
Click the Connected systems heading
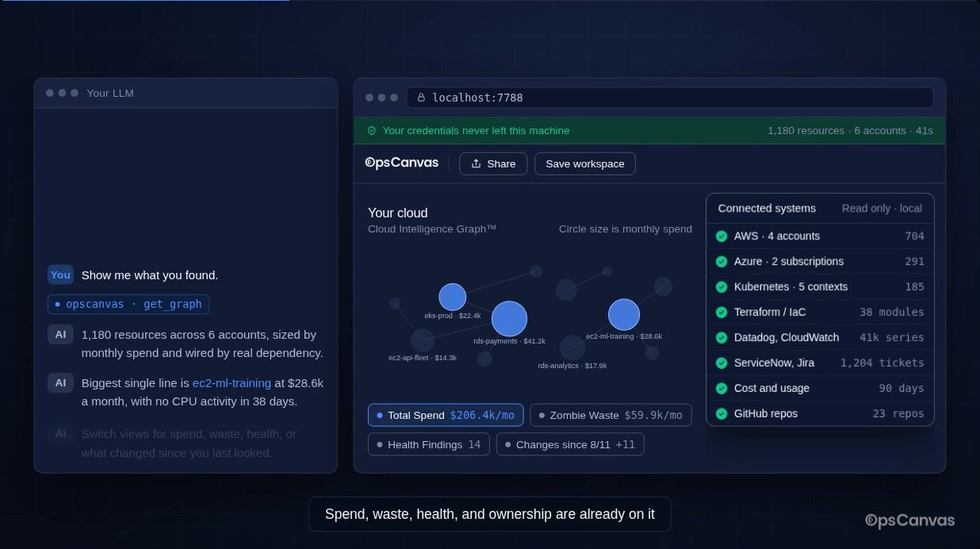[x=767, y=208]
